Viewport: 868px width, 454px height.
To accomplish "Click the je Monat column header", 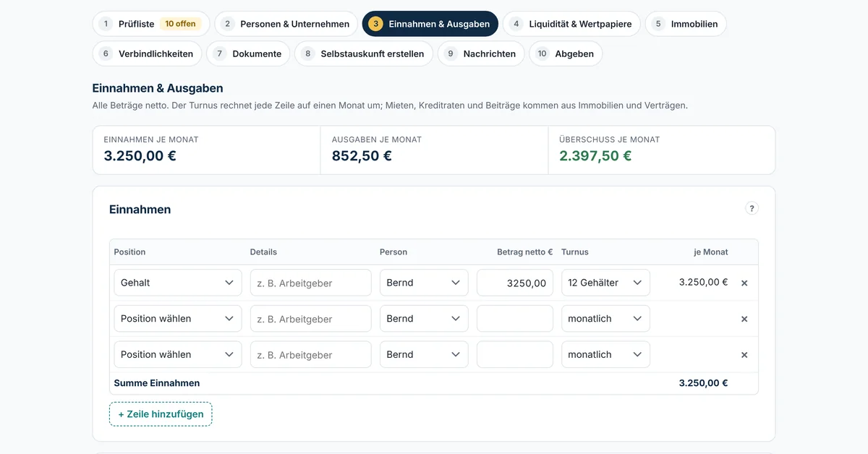I will point(711,252).
